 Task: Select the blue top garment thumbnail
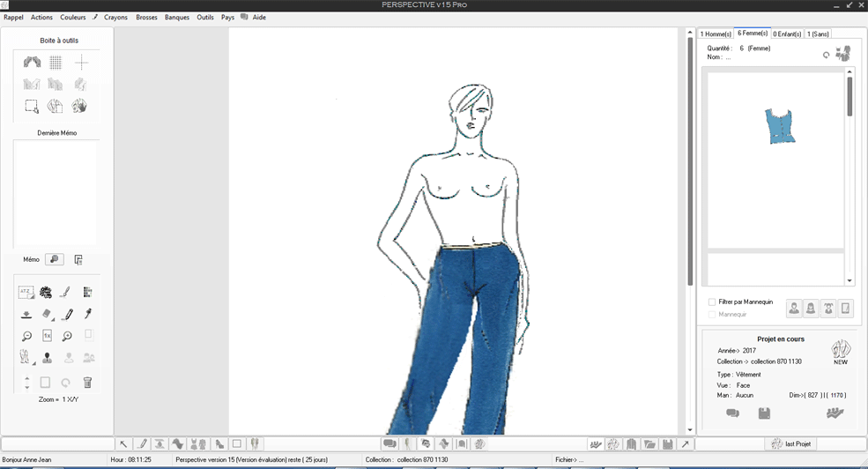[780, 126]
